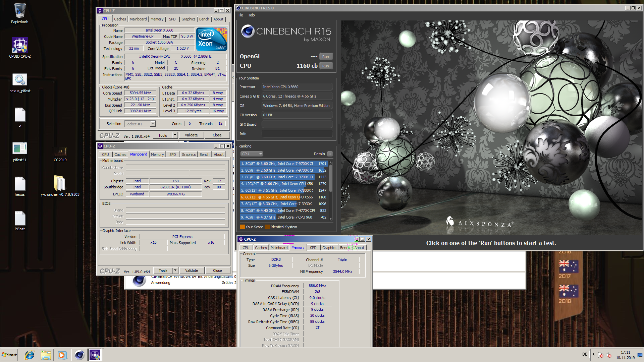Viewport: 644px width, 362px height.
Task: Open the PiFast file on desktop
Action: click(20, 221)
